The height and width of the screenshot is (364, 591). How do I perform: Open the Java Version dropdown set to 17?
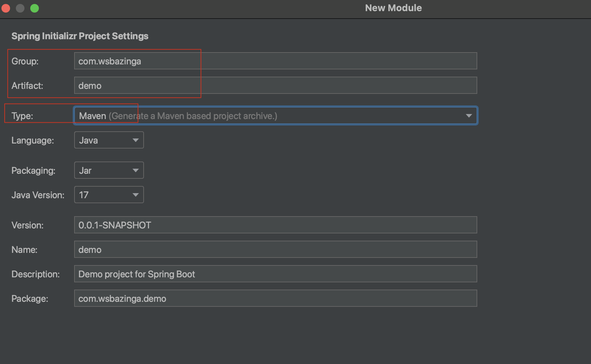point(109,195)
